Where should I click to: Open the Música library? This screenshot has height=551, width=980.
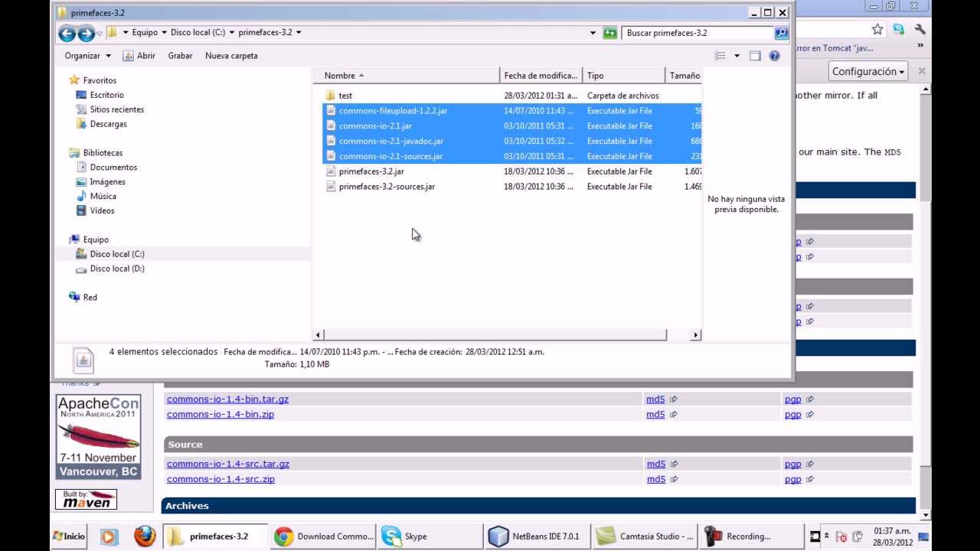[x=103, y=197]
